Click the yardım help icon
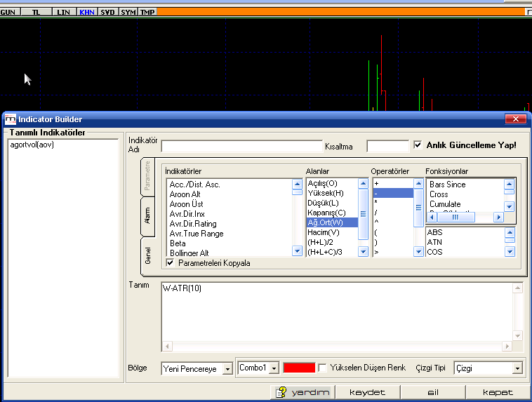 pos(281,392)
